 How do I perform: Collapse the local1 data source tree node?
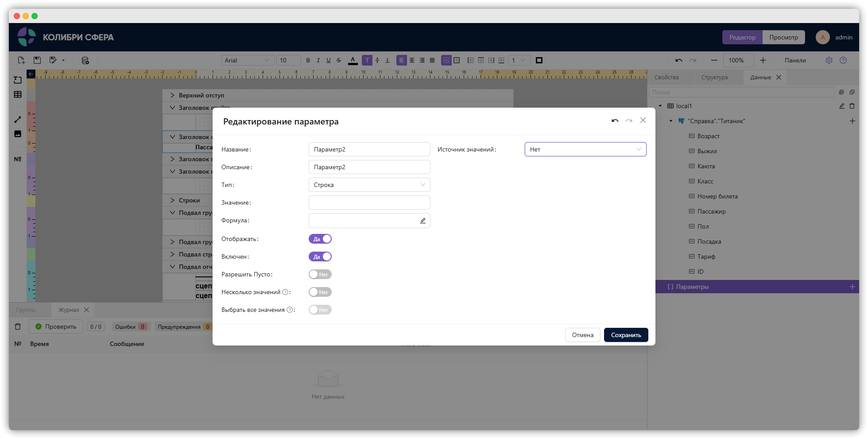660,106
